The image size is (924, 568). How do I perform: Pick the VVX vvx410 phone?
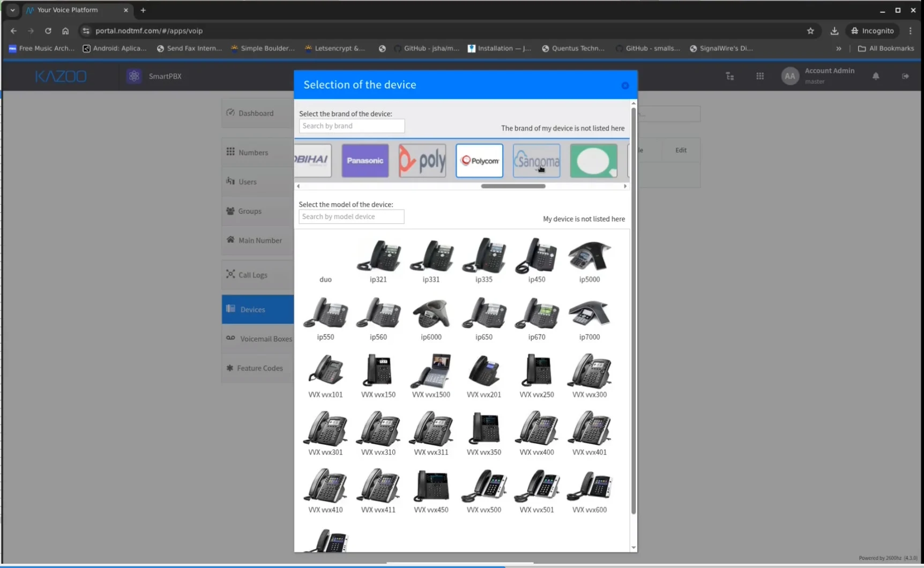pyautogui.click(x=325, y=491)
